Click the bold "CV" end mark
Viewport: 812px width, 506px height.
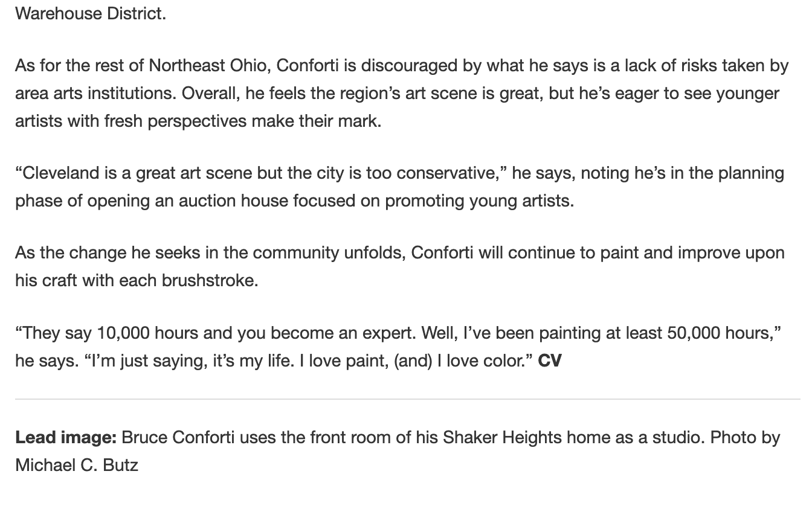coord(550,360)
